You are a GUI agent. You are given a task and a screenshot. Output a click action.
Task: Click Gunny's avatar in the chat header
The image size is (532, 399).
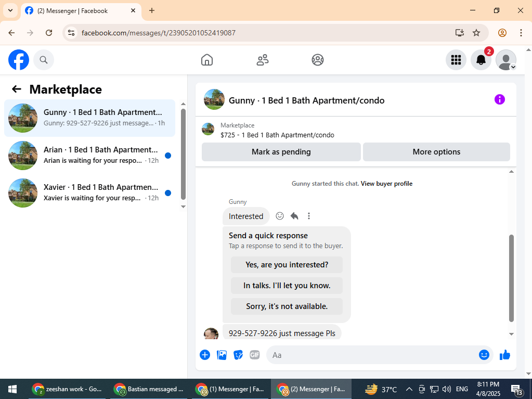[214, 99]
